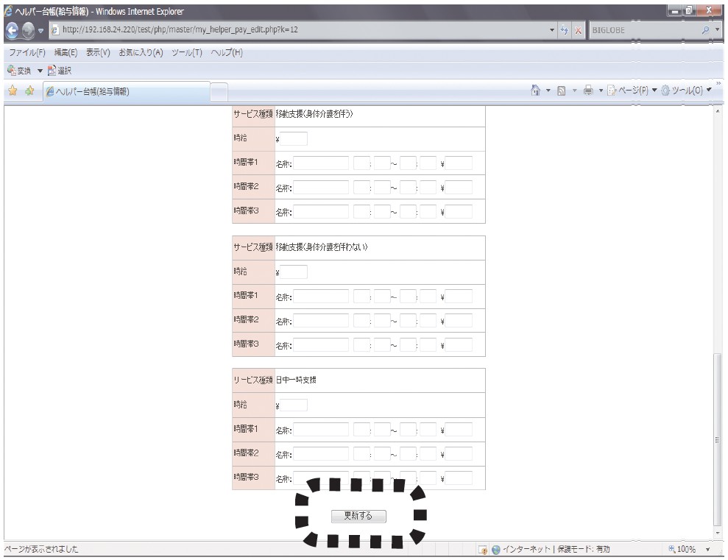Click the scrollbar down arrow
Screen dimensions: 728x560
click(717, 533)
